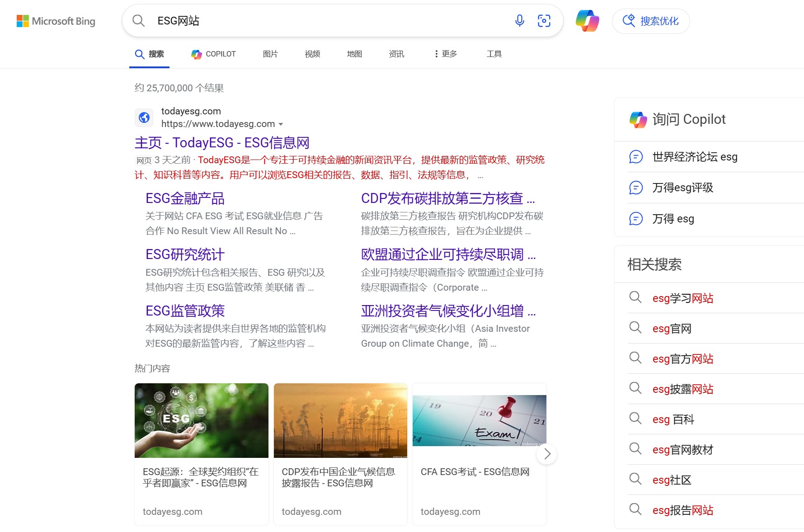Click chat bubble icon next to 世界经济论坛 esg

point(636,157)
